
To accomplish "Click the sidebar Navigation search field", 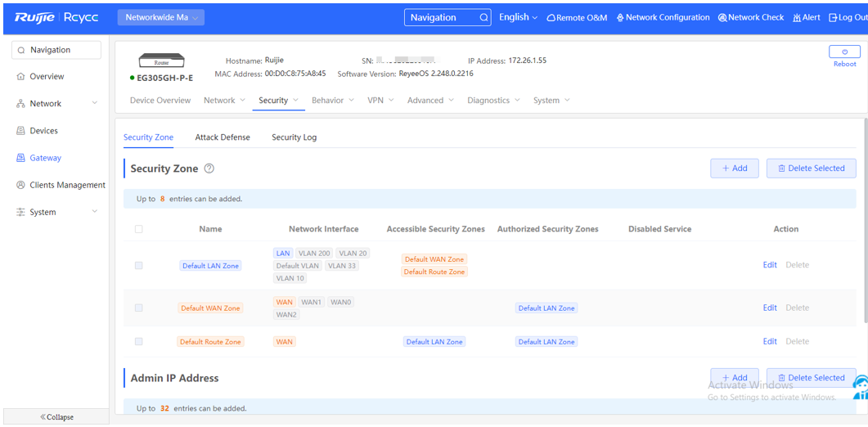I will pos(56,50).
